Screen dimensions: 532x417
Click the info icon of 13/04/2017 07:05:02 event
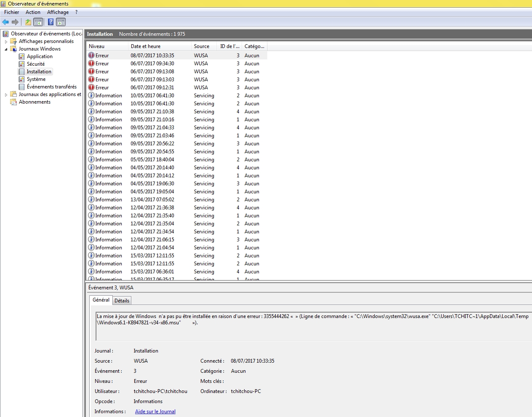91,199
